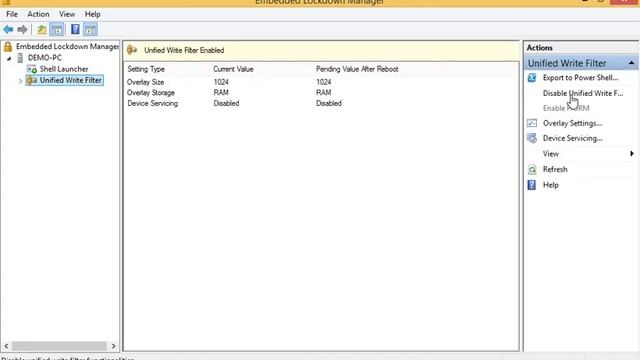Select Export to Power Shell action
Image resolution: width=640 pixels, height=360 pixels.
[580, 78]
